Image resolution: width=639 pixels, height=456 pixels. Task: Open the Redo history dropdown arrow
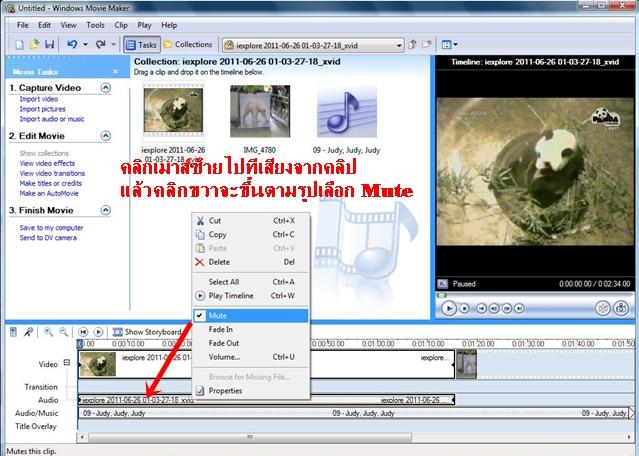114,44
